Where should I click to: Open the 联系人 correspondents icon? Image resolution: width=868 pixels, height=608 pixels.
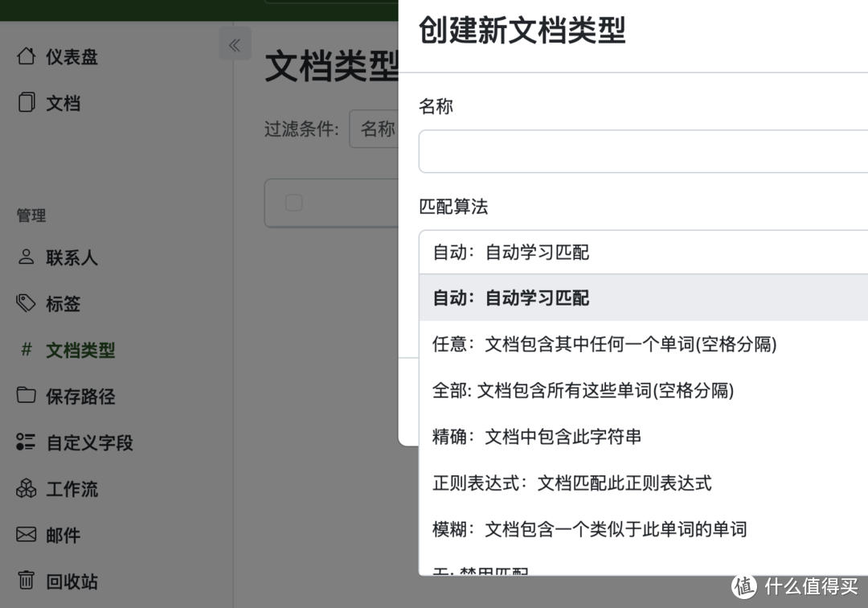click(27, 257)
